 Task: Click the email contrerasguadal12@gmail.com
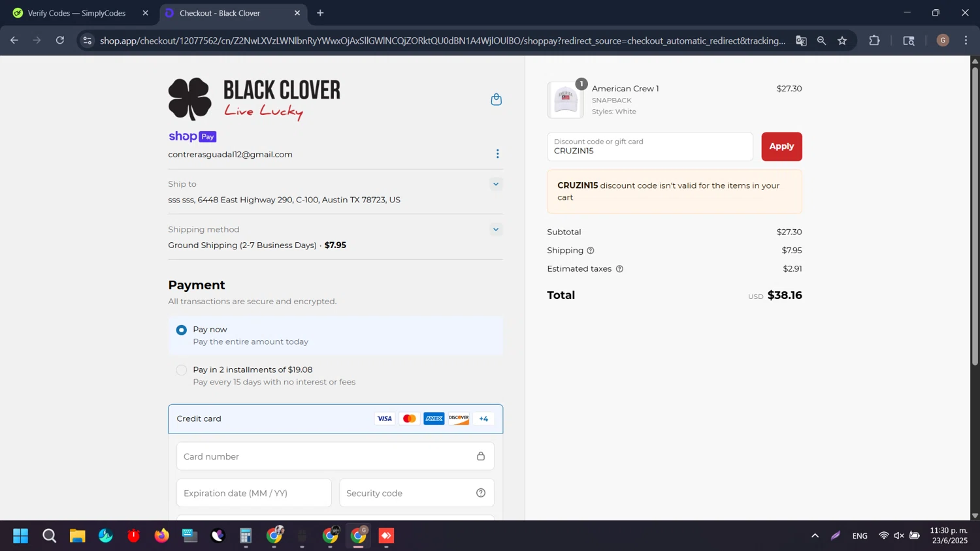(230, 154)
